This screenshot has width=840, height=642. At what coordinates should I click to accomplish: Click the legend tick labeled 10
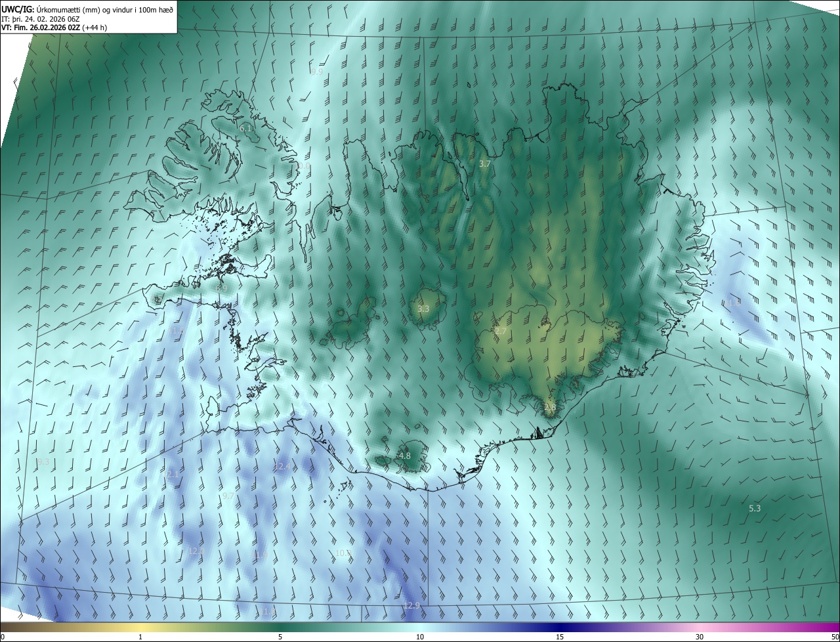(420, 637)
